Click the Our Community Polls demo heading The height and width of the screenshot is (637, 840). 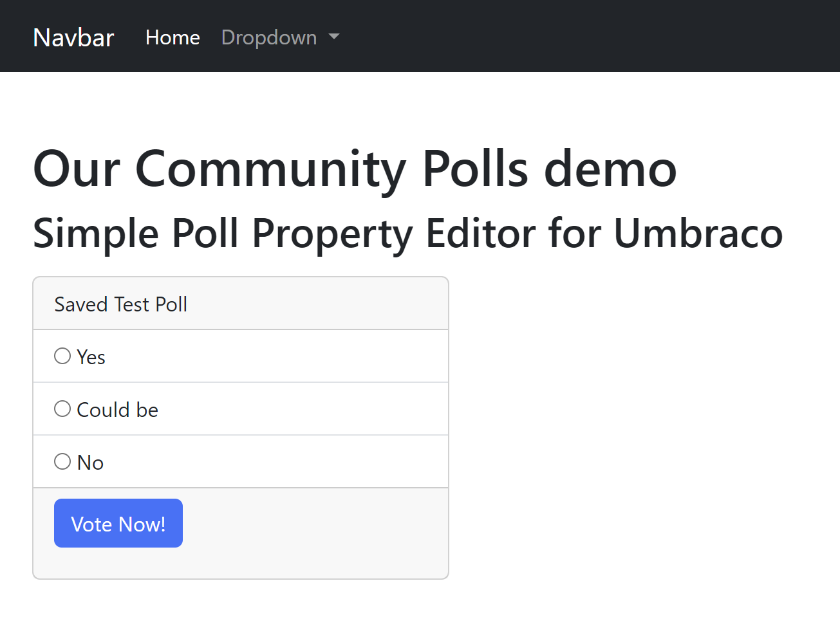tap(355, 169)
